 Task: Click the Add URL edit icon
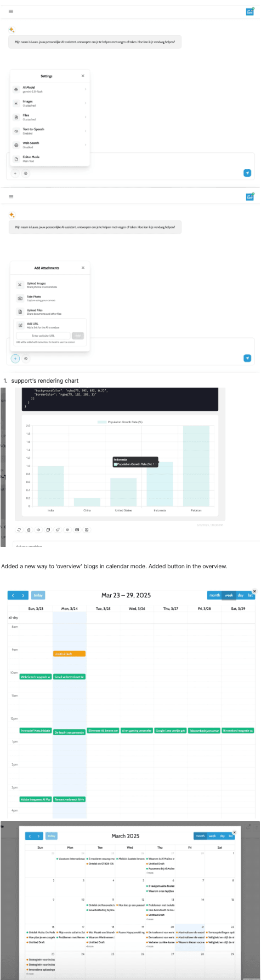pyautogui.click(x=20, y=325)
